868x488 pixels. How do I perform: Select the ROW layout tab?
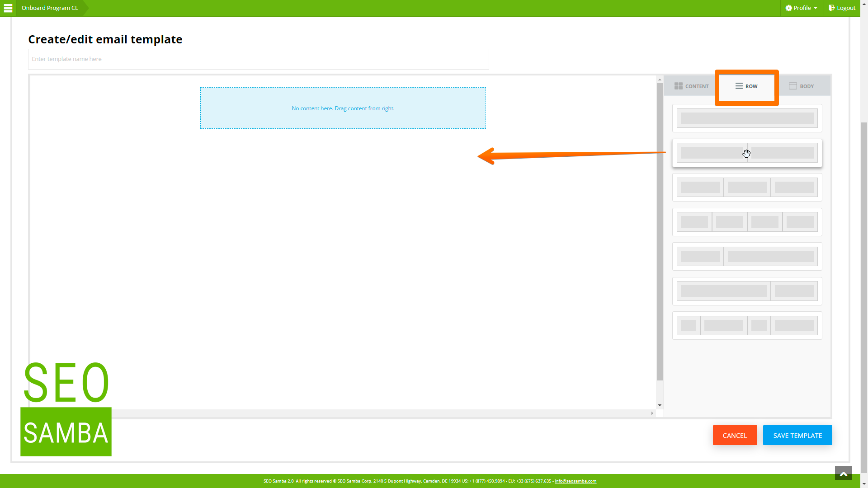pyautogui.click(x=746, y=86)
